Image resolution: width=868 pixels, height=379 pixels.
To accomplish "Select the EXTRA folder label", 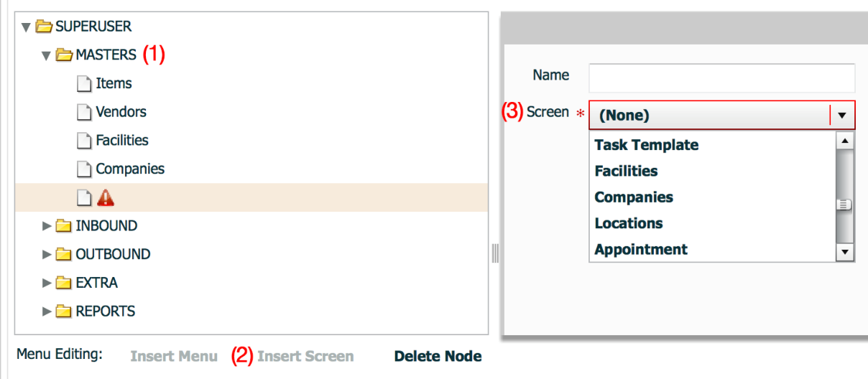I will (x=96, y=283).
